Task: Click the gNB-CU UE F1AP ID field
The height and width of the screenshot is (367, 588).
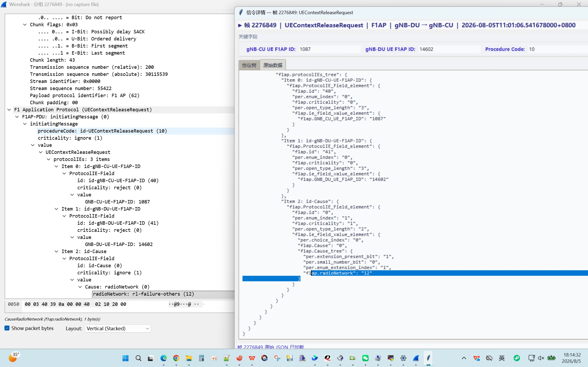Action: [330, 49]
